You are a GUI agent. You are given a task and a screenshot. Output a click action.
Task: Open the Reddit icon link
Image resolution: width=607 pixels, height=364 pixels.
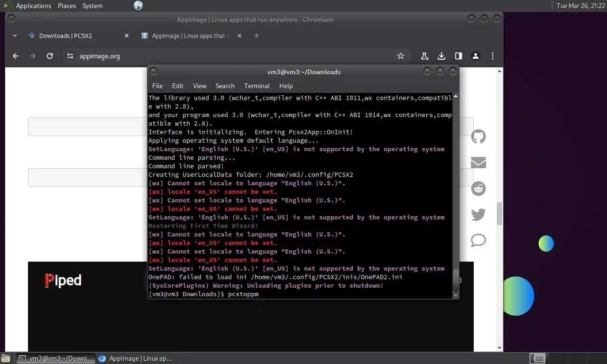(x=478, y=188)
